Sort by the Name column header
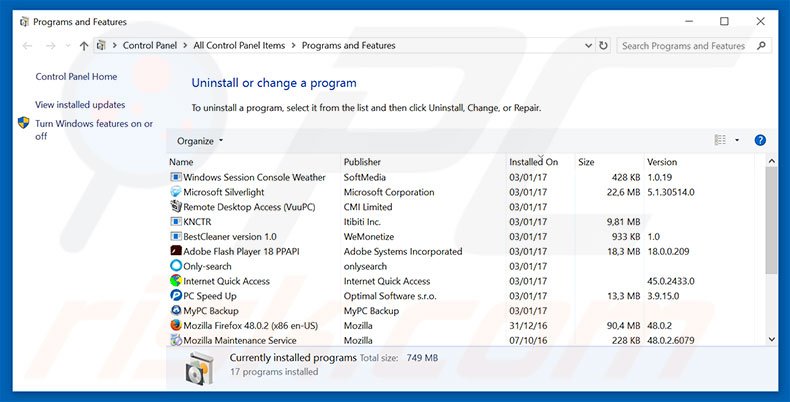 pos(181,162)
